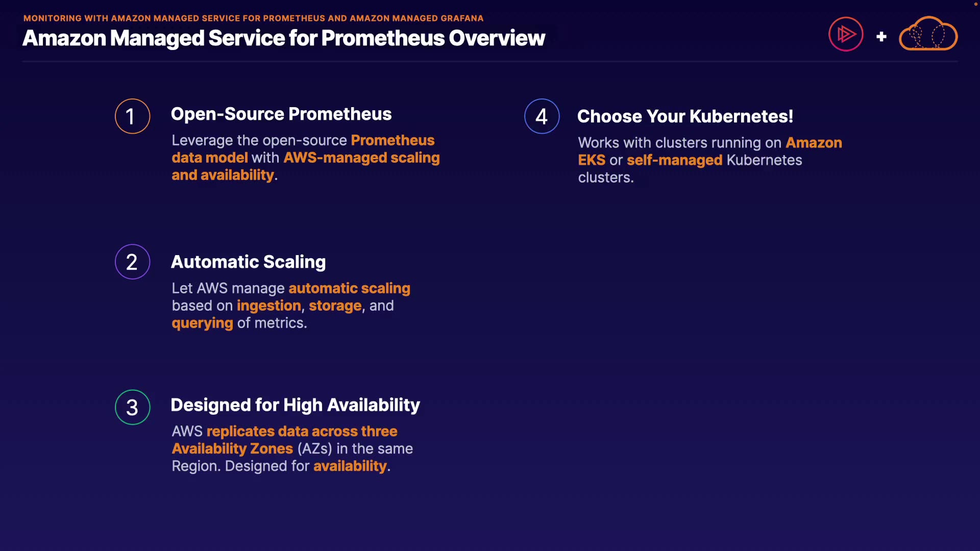
Task: Click the 'Open-Source Prometheus' heading
Action: click(x=281, y=114)
